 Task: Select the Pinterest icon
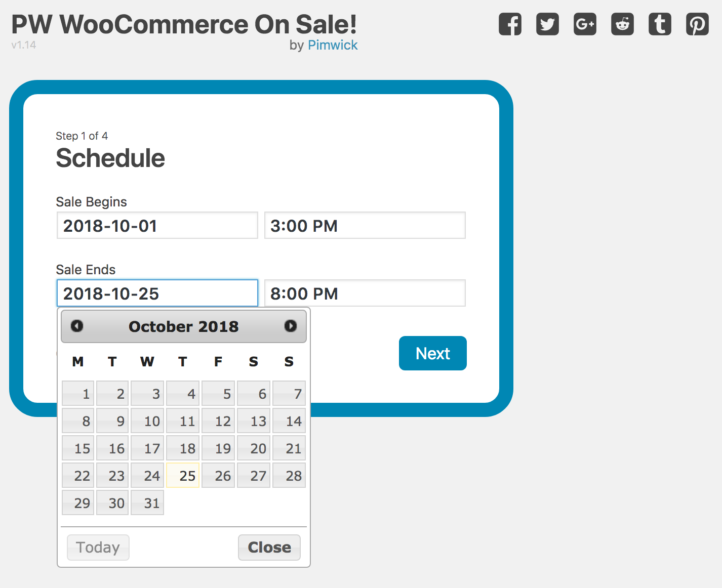coord(697,24)
